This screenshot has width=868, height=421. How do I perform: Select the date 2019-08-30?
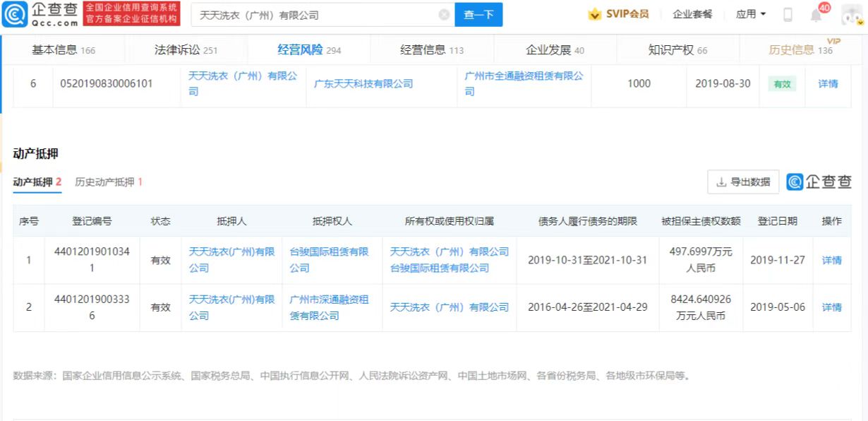(x=723, y=84)
